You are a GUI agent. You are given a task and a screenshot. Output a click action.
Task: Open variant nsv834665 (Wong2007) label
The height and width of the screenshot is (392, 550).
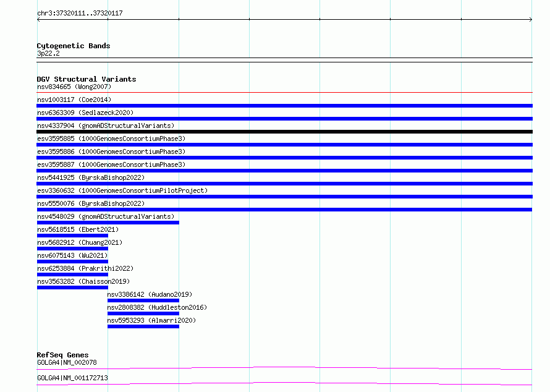click(x=74, y=87)
